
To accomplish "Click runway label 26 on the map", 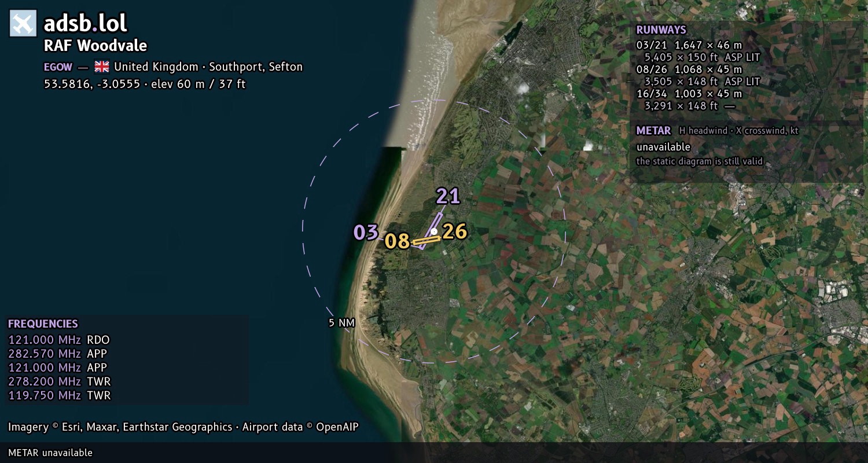I will [x=454, y=231].
